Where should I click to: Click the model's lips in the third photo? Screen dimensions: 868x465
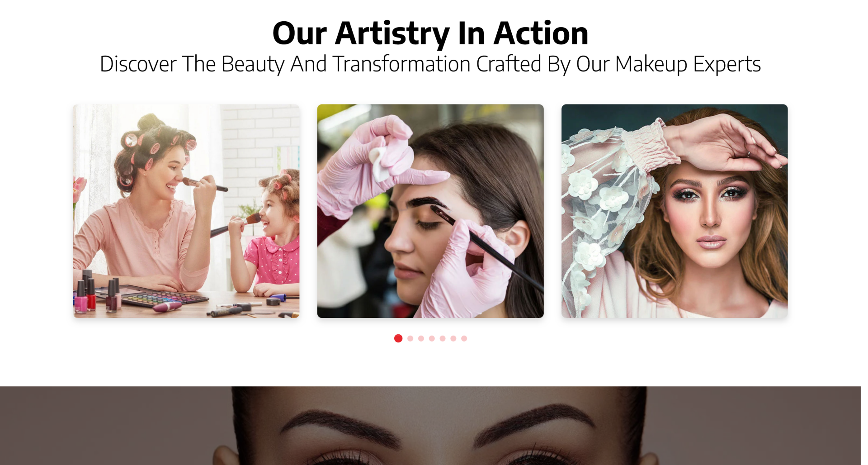711,242
